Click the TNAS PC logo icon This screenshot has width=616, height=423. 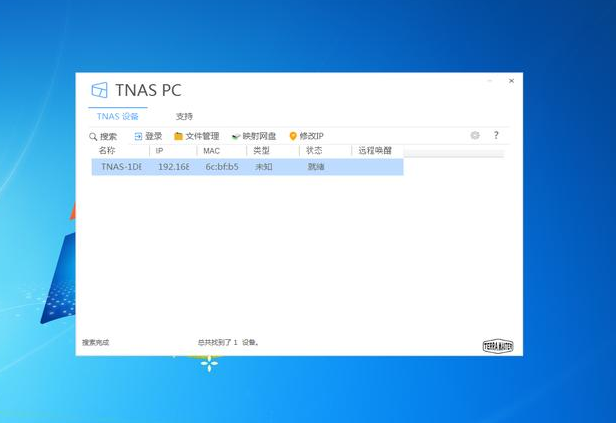99,90
